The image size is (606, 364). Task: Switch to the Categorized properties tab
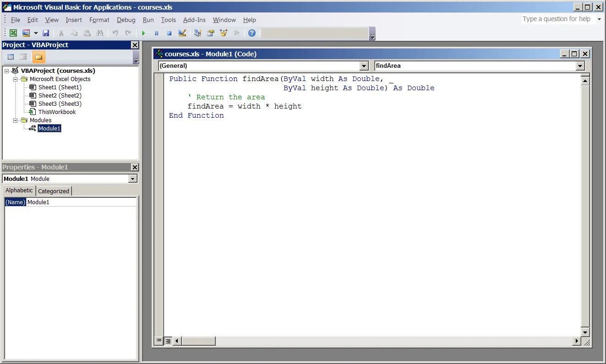pyautogui.click(x=54, y=191)
